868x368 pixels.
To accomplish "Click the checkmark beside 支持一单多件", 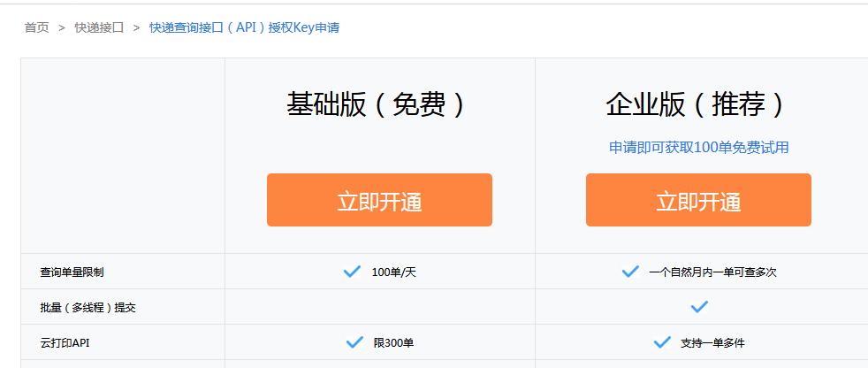I will pos(662,342).
